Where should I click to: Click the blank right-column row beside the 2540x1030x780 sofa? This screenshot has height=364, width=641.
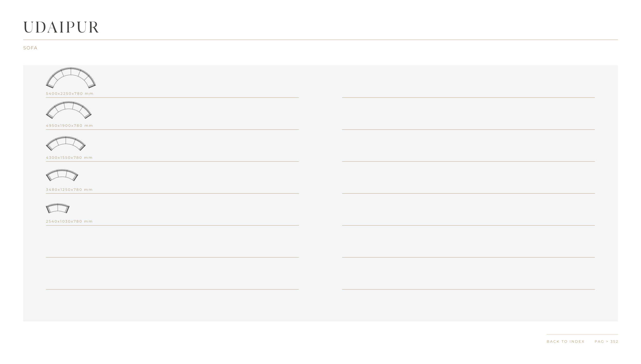coord(468,210)
